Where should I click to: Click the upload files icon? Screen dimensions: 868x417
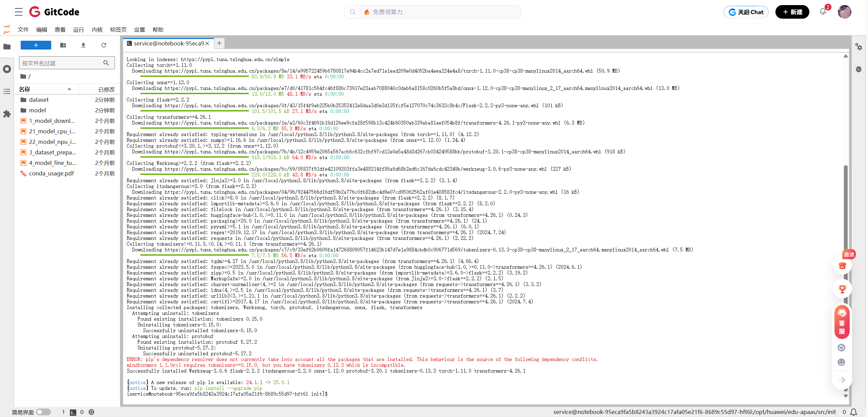click(83, 45)
